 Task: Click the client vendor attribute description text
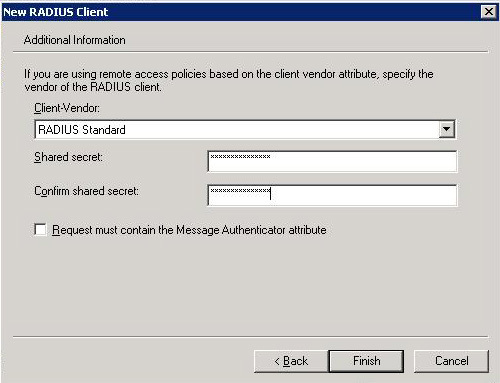(x=229, y=80)
